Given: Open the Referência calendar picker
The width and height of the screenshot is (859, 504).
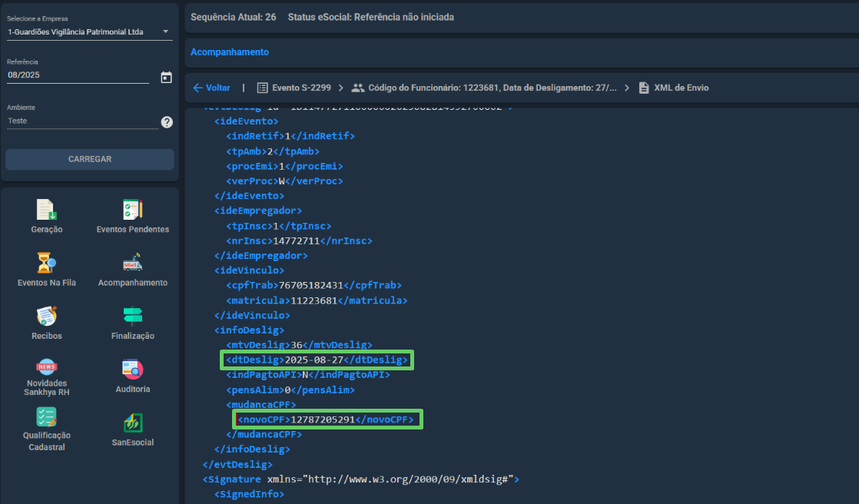Looking at the screenshot, I should point(166,78).
